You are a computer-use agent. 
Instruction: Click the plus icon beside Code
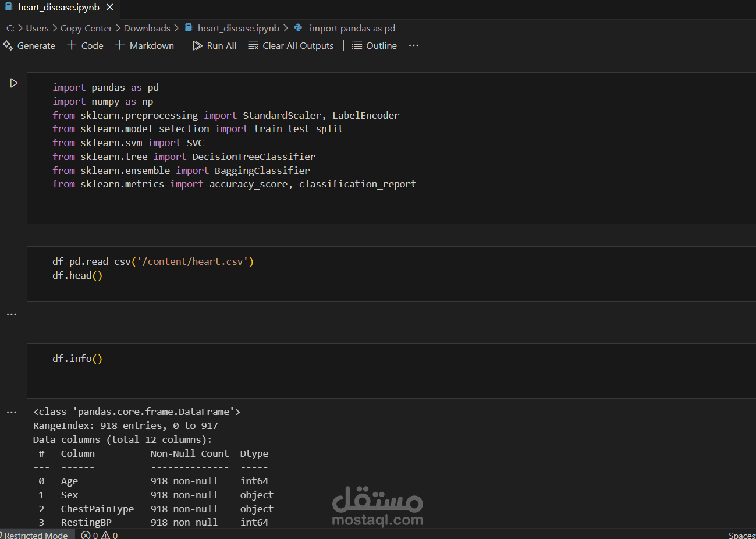pos(72,45)
